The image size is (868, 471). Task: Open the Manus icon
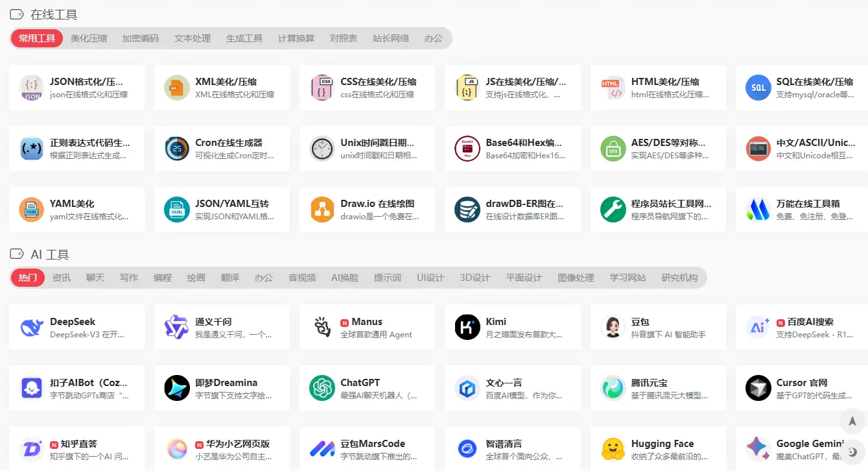coord(322,328)
